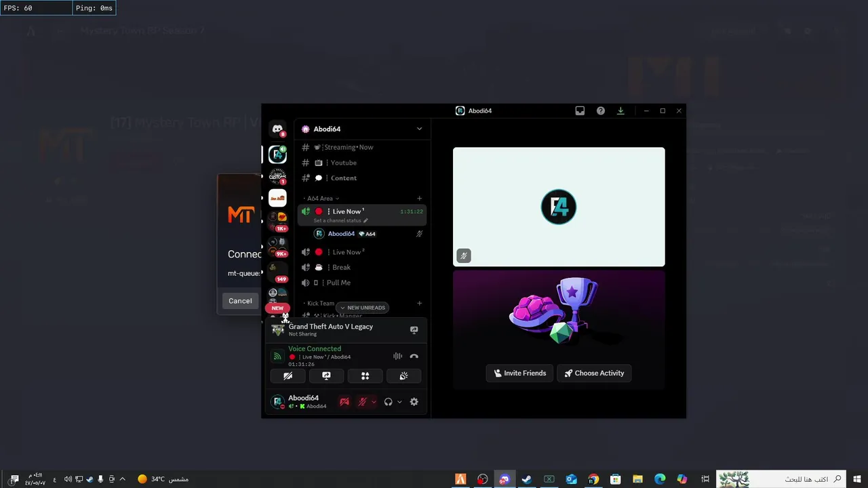The width and height of the screenshot is (868, 488).
Task: Select the F4 Abodi64 server icon
Action: click(x=277, y=155)
